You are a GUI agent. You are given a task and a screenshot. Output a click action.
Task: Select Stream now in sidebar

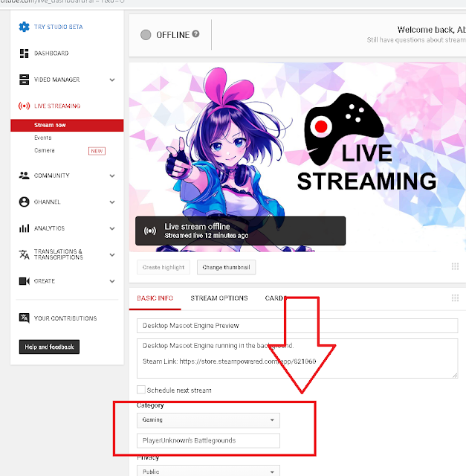(67, 125)
